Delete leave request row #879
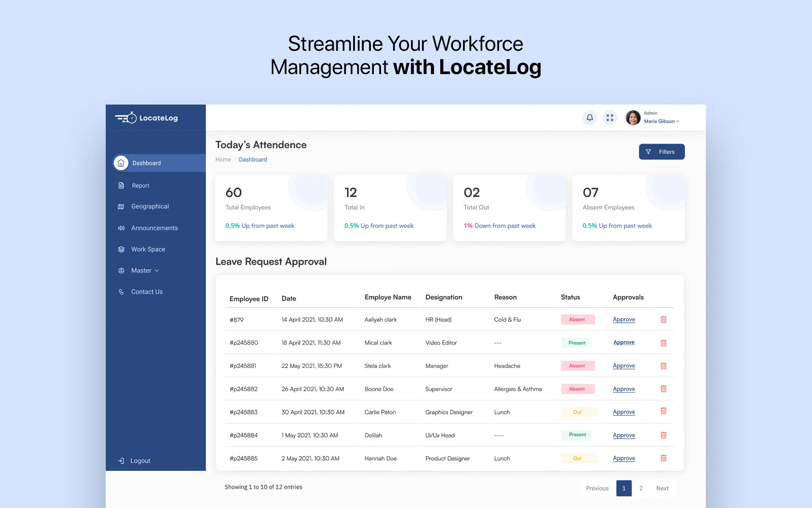Screen dimensions: 812x508 click(663, 320)
